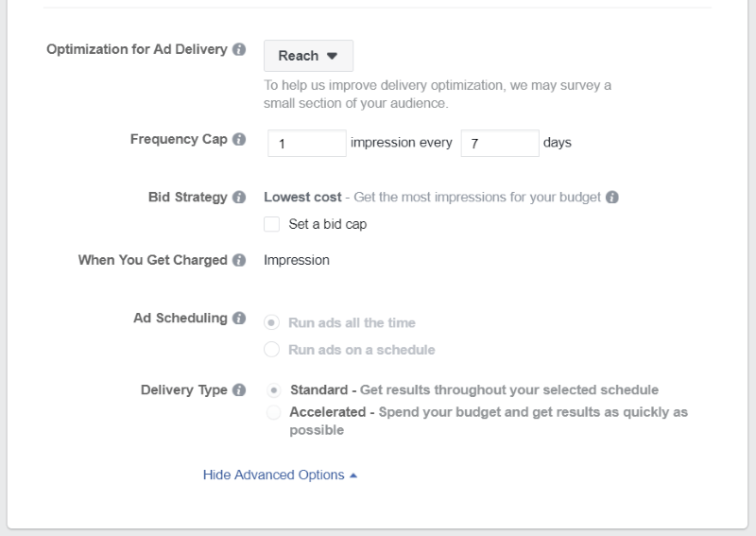
Task: Click info icon beside Bid Strategy label
Action: tap(239, 198)
